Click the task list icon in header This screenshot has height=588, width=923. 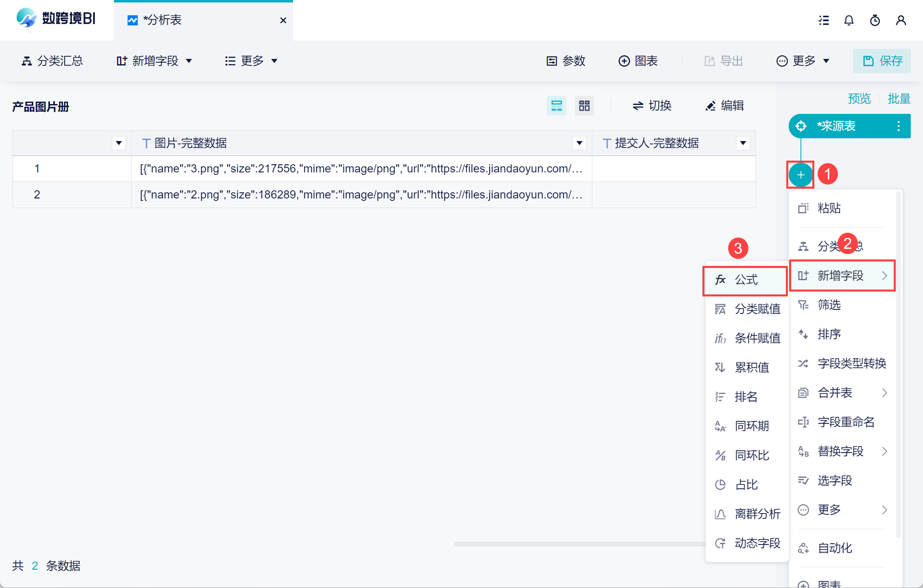(x=824, y=20)
